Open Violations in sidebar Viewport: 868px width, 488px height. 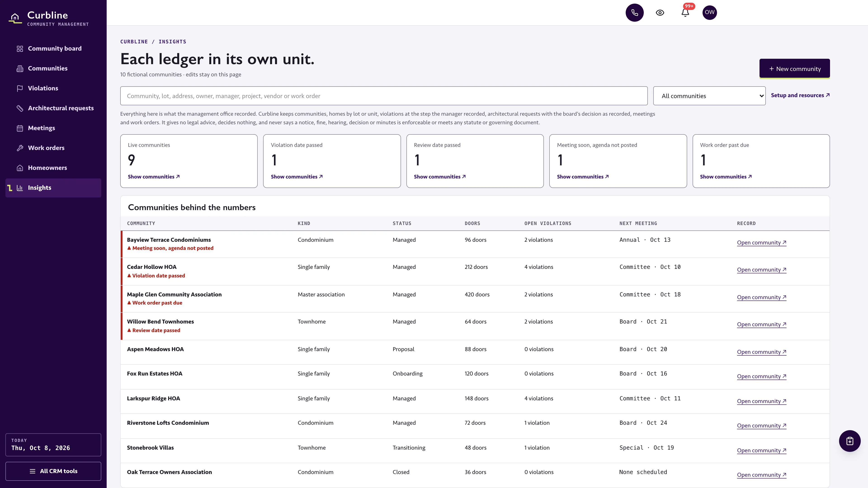click(x=53, y=88)
